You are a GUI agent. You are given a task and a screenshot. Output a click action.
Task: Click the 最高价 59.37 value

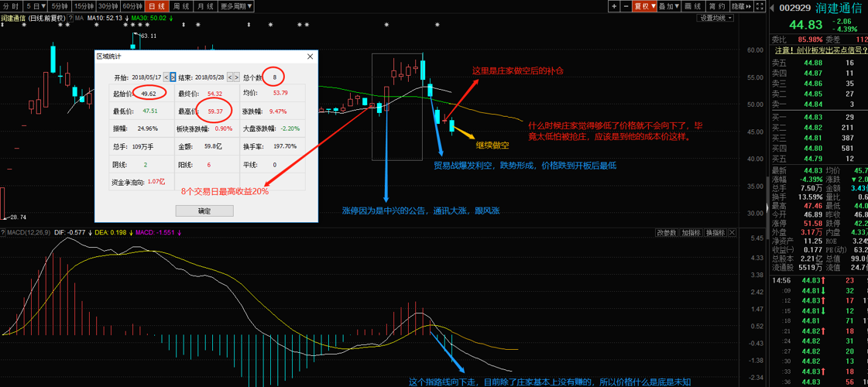[215, 111]
